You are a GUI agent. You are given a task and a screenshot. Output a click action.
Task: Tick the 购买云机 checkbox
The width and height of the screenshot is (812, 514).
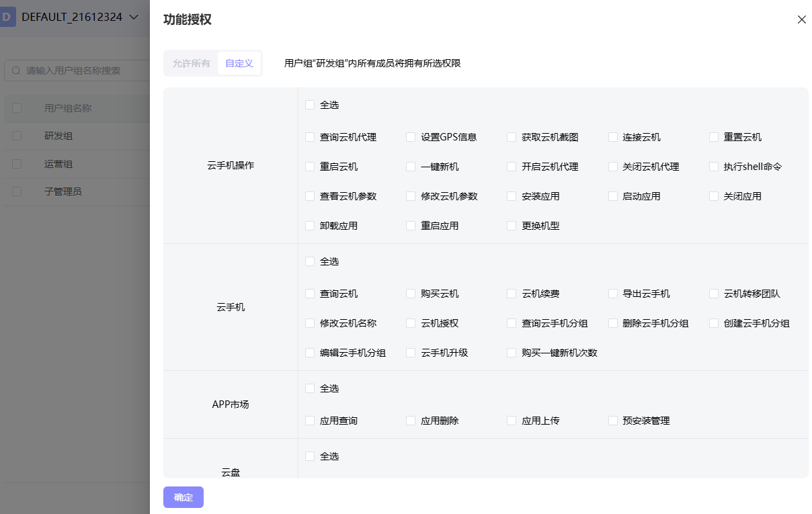(x=411, y=294)
